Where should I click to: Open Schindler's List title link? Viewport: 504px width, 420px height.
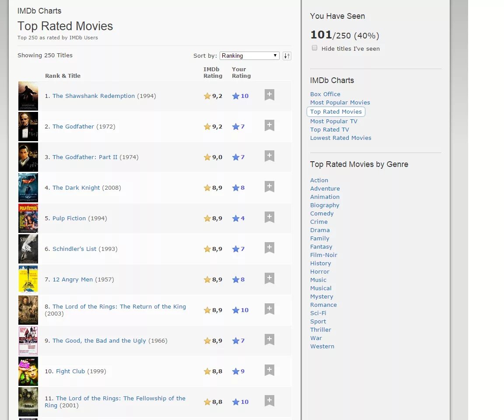[x=74, y=249]
